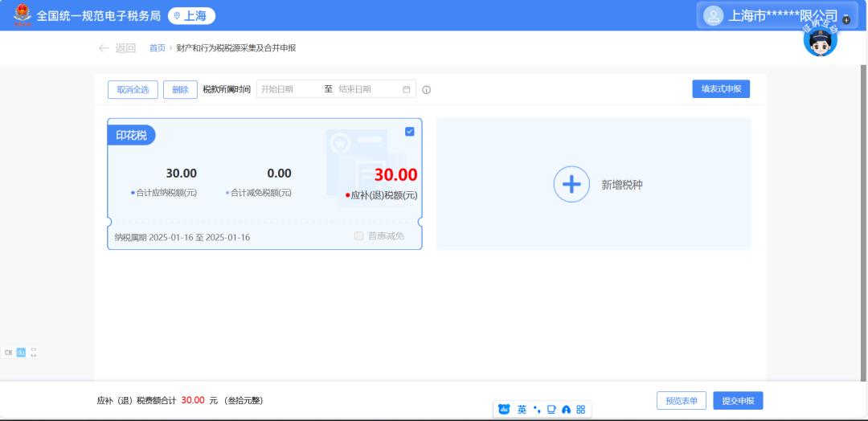
Task: Click 填表式申报 button
Action: [720, 89]
